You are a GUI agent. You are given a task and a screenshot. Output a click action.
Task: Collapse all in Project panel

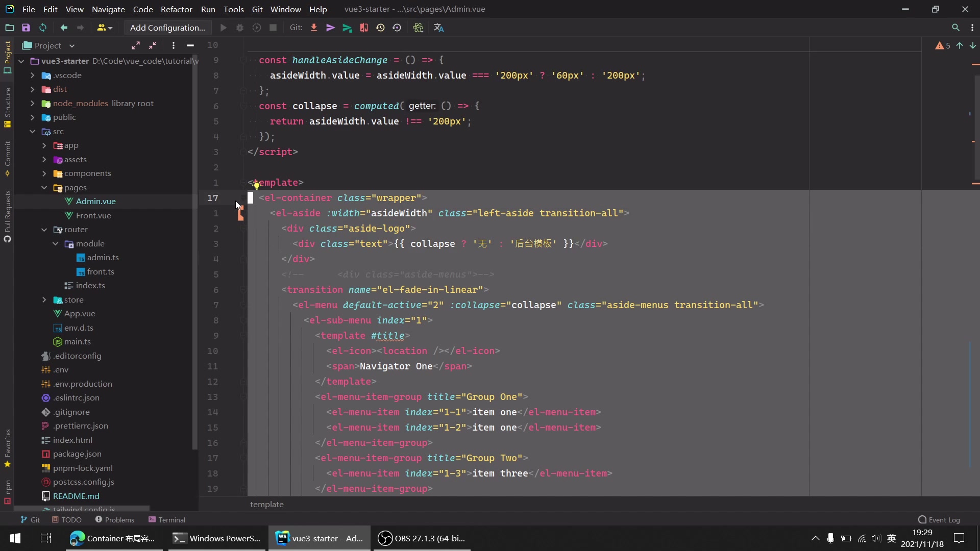coord(153,45)
